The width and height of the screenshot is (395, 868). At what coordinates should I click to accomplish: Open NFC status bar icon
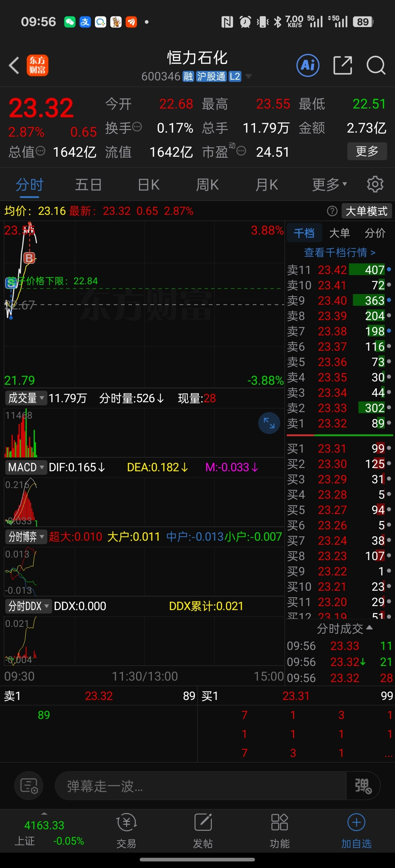click(x=227, y=22)
